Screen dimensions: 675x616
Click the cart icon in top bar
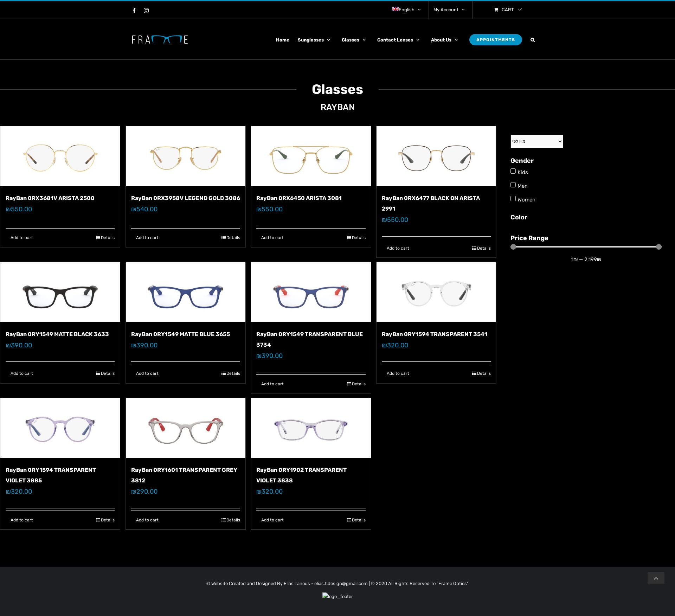point(496,10)
